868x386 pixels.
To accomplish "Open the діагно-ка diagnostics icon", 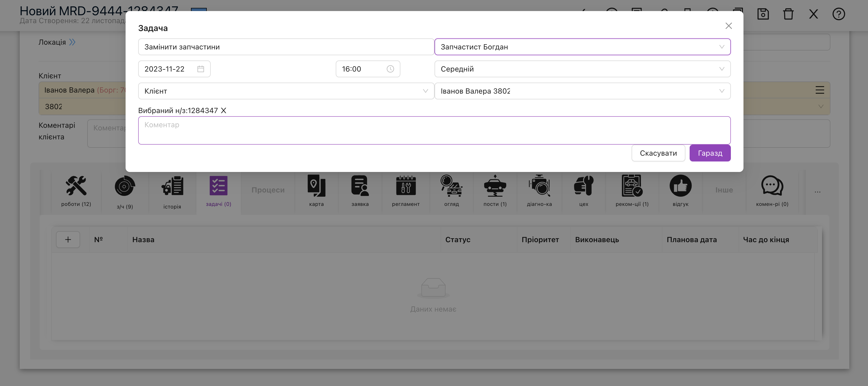I will point(539,185).
